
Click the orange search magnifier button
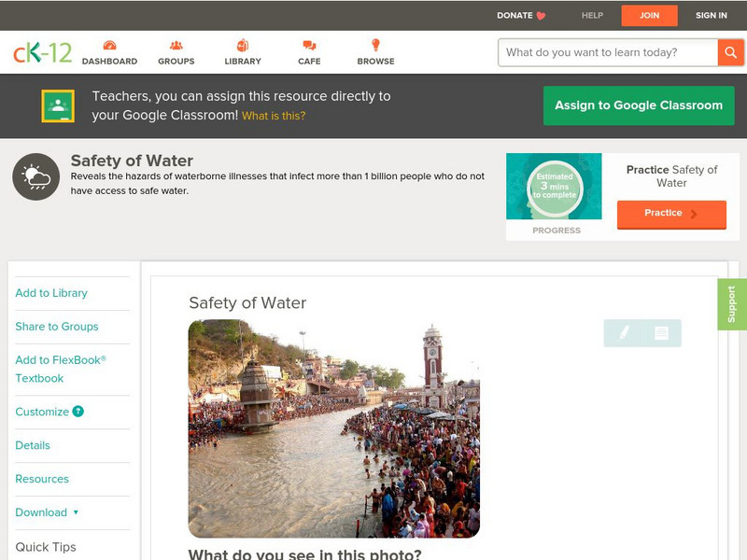[x=730, y=52]
